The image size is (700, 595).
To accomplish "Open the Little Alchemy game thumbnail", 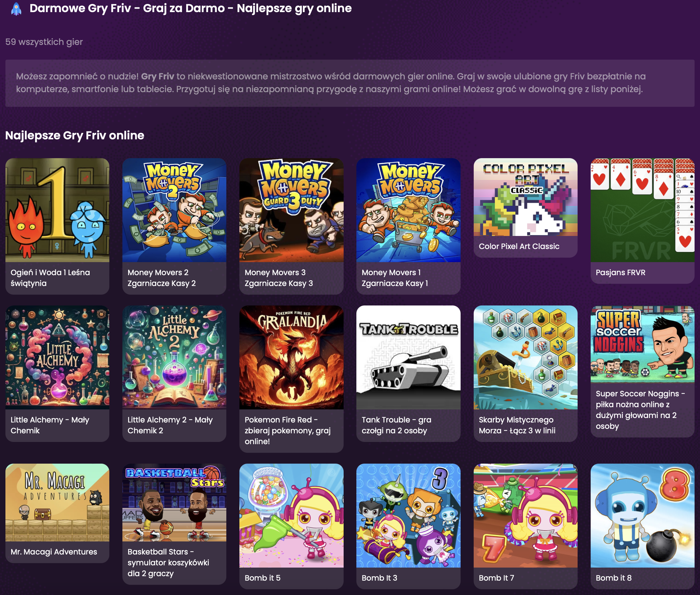I will 57,357.
